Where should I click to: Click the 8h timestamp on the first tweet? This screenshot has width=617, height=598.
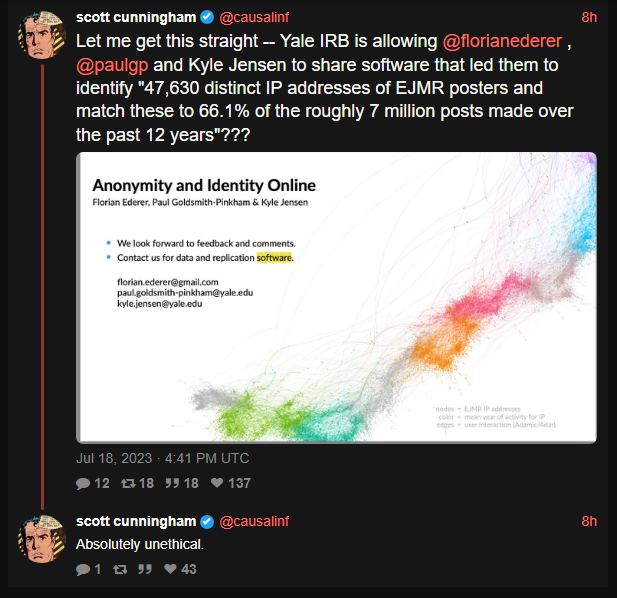[588, 19]
